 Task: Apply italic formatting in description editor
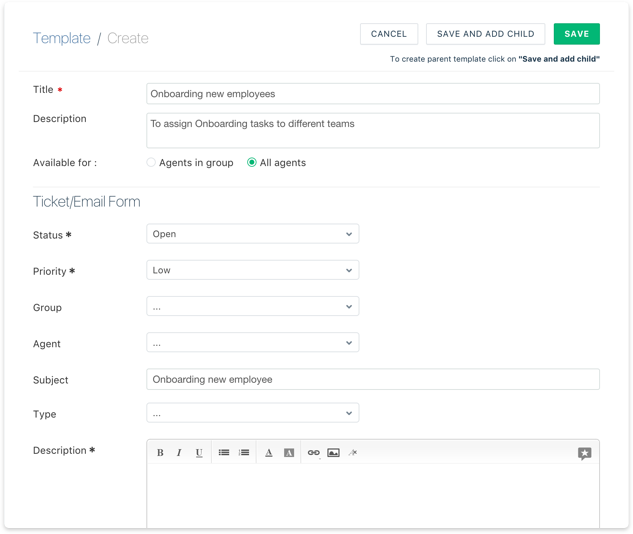tap(179, 452)
